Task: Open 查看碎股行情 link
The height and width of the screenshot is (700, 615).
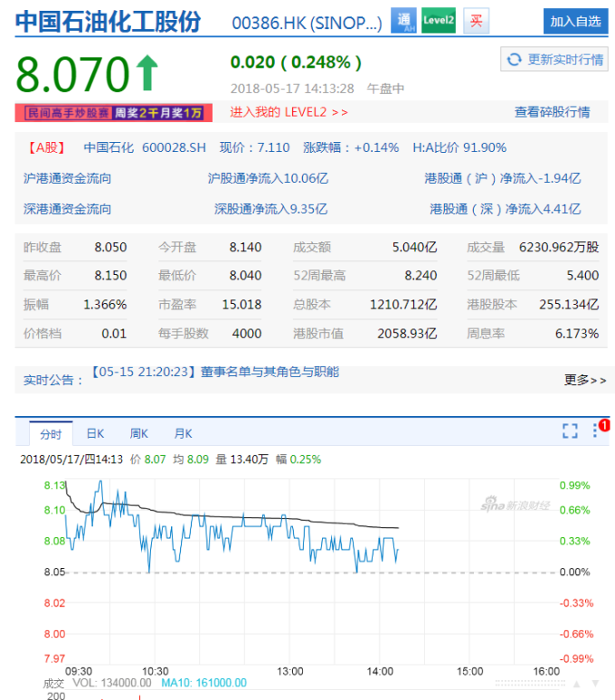Action: click(552, 112)
